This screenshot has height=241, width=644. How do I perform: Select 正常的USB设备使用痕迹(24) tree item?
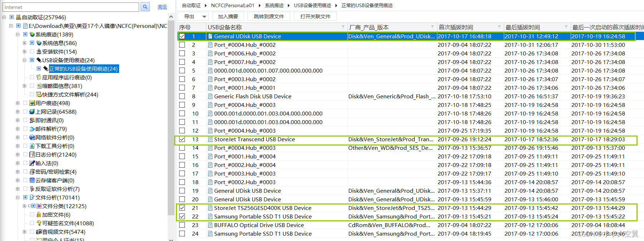pyautogui.click(x=83, y=69)
